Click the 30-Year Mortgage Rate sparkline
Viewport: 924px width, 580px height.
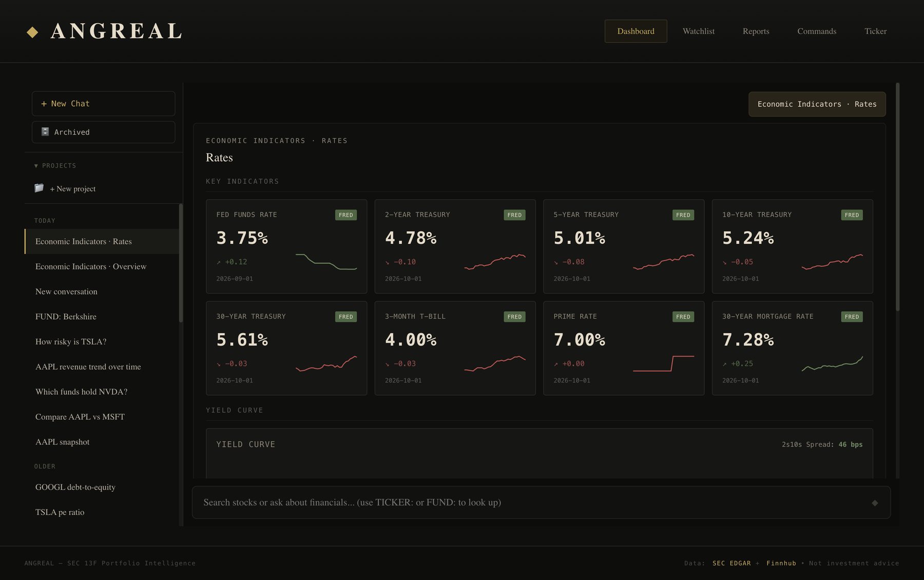832,363
